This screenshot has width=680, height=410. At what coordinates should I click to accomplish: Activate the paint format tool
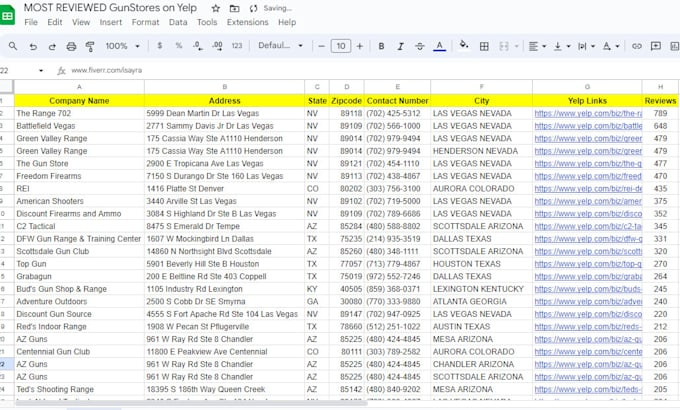(90, 46)
